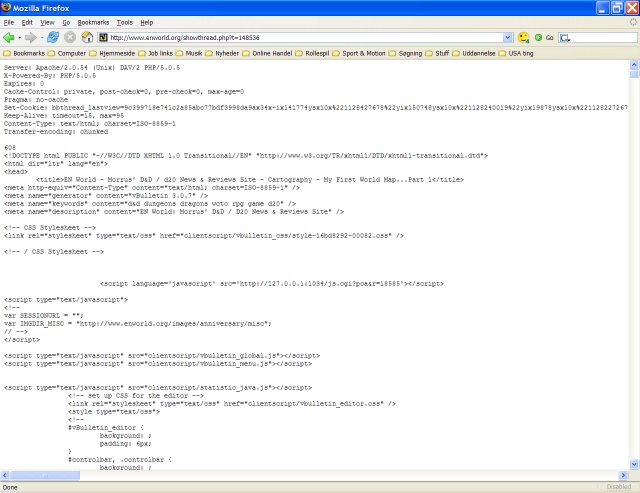Reload the page with the Refresh icon
Viewport: 640px width, 493px height.
(x=53, y=38)
